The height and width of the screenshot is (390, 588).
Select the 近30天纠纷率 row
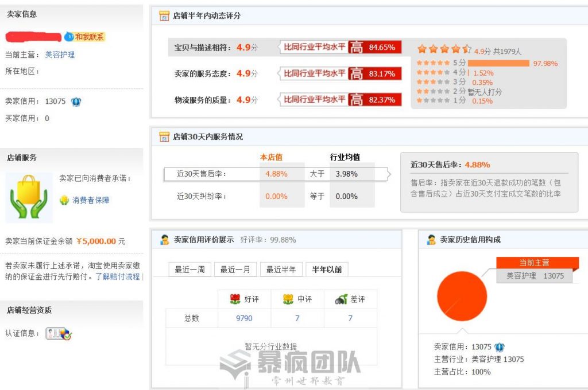(269, 196)
